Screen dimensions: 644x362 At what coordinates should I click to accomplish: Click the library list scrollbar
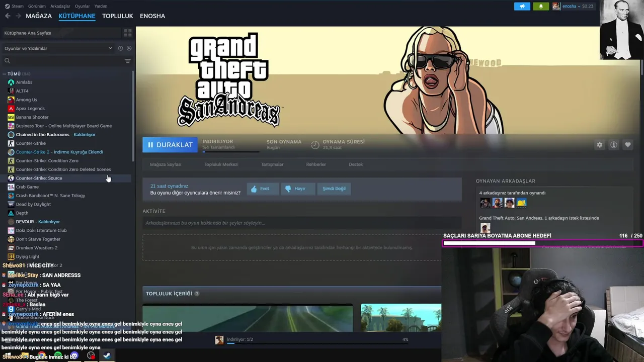click(133, 116)
